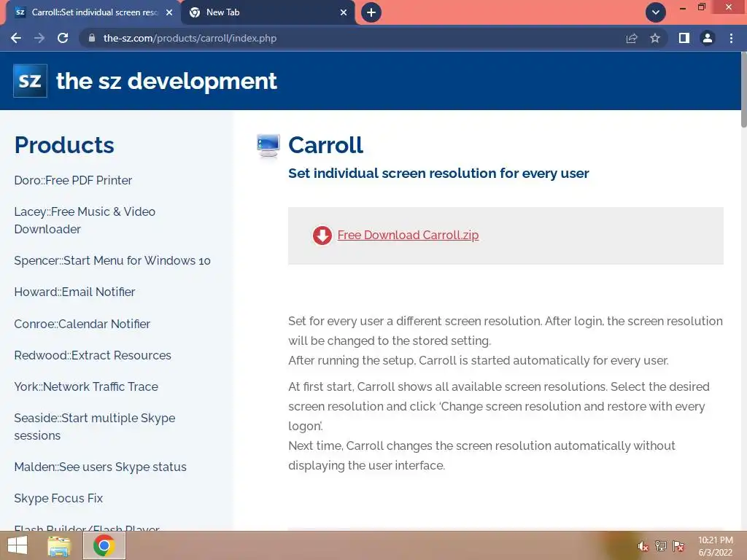
Task: Click the muted volume tray icon
Action: pos(643,546)
